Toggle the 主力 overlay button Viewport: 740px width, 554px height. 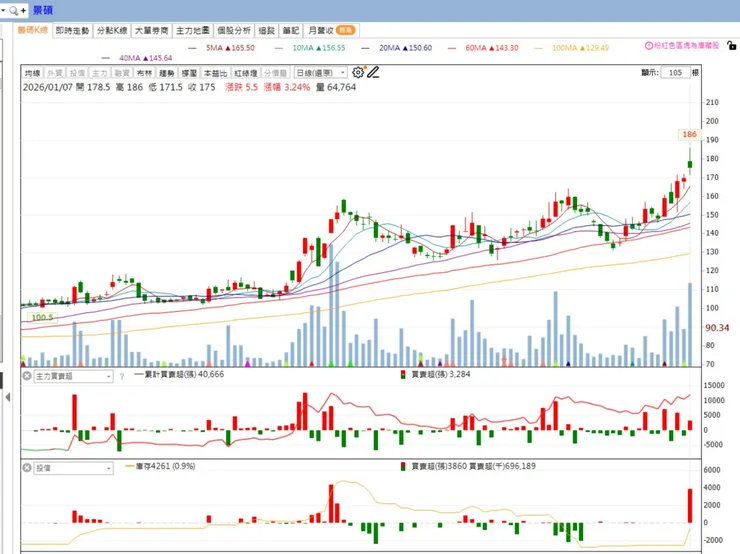99,73
